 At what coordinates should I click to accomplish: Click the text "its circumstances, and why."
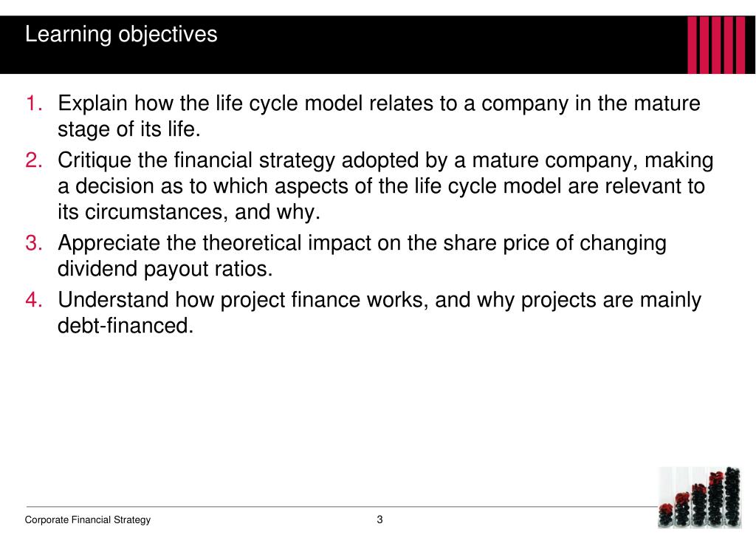click(189, 213)
